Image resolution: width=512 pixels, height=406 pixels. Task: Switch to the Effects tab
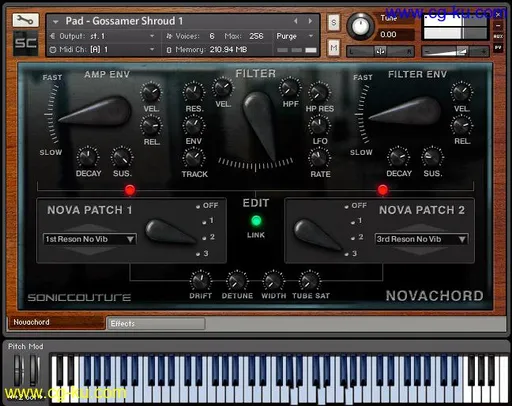pos(156,323)
